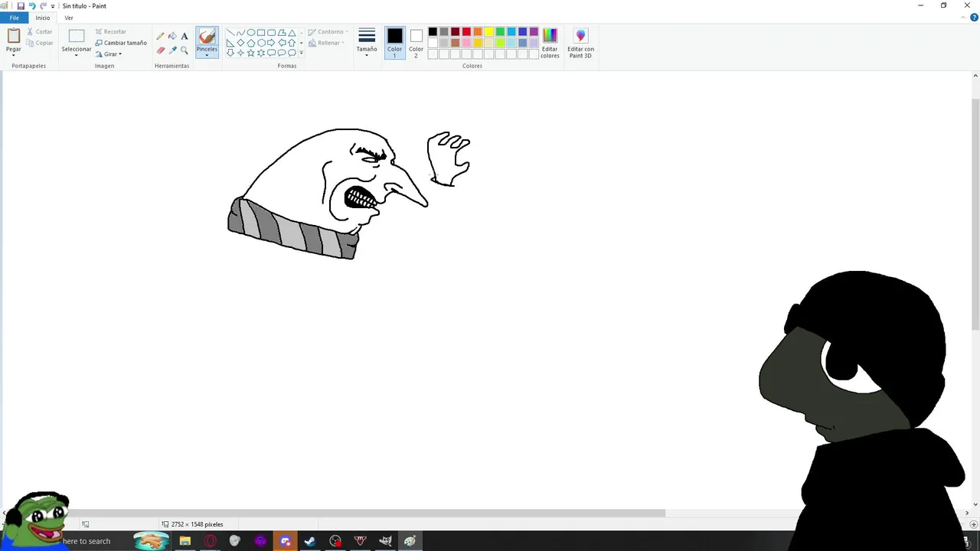This screenshot has width=980, height=551.
Task: Open the customize quick access toolbar arrow
Action: 53,6
